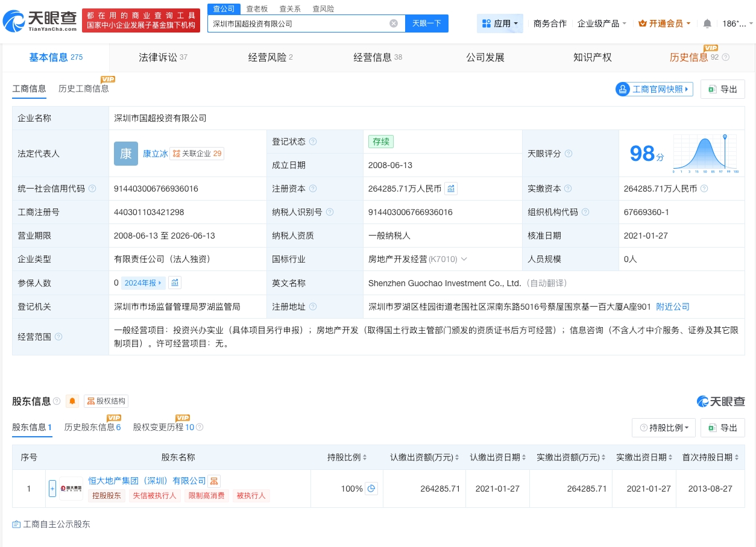The height and width of the screenshot is (547, 756).
Task: Click the TianYanCha logo in the header
Action: (40, 20)
